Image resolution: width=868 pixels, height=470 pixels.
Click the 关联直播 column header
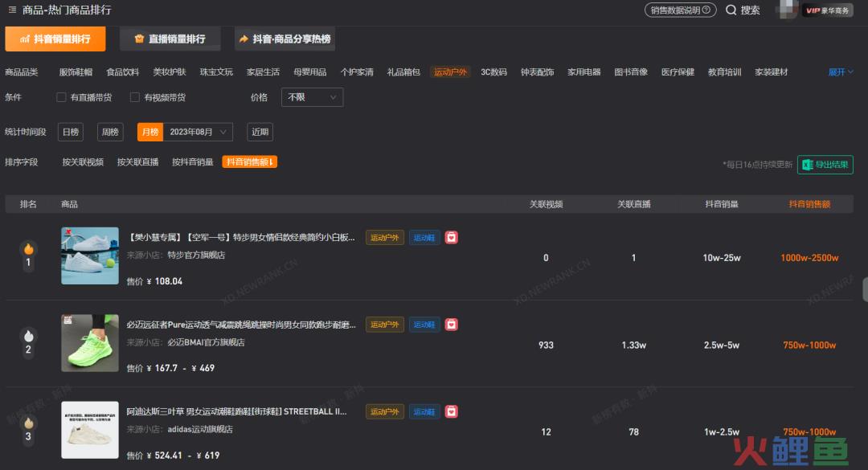pos(634,204)
